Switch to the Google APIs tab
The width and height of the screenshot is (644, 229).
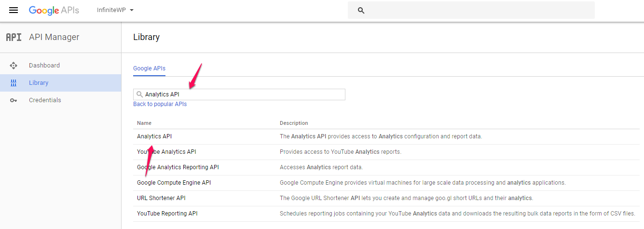(149, 68)
